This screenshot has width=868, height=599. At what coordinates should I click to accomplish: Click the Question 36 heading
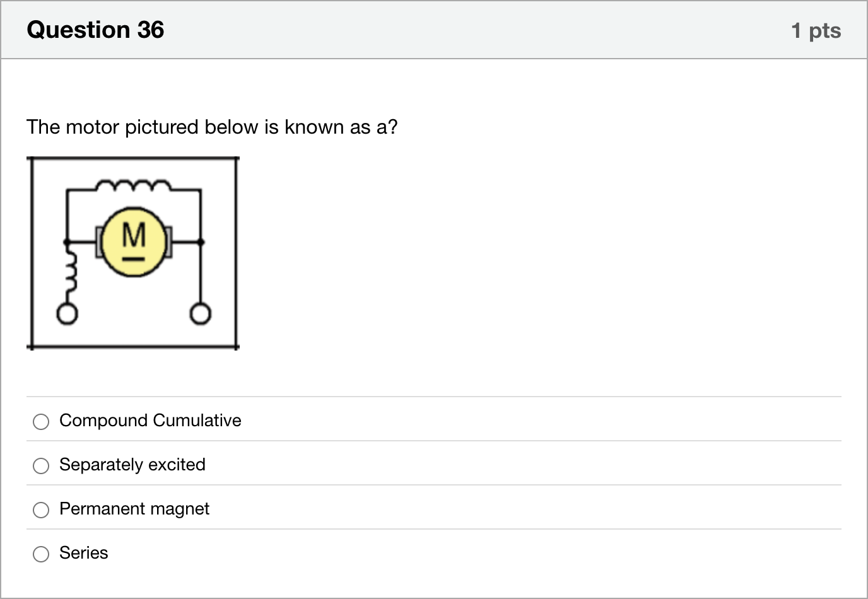pos(95,30)
